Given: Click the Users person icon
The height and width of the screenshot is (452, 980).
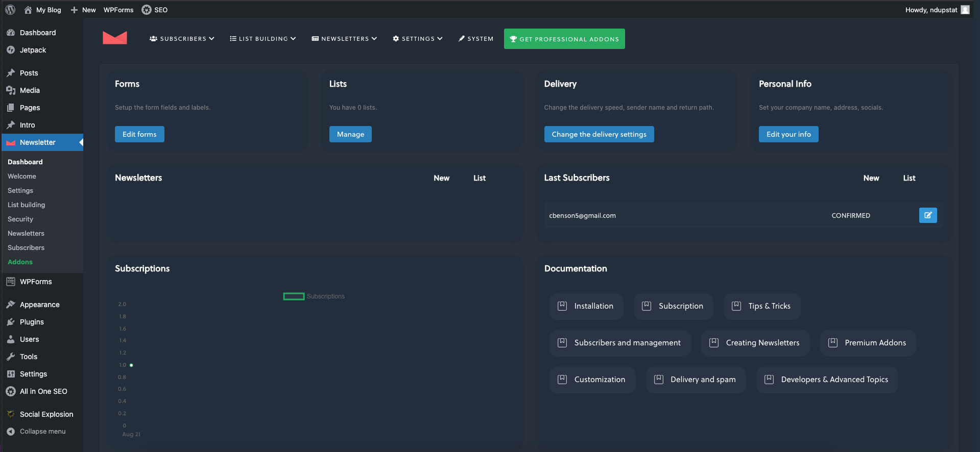Looking at the screenshot, I should [x=11, y=339].
